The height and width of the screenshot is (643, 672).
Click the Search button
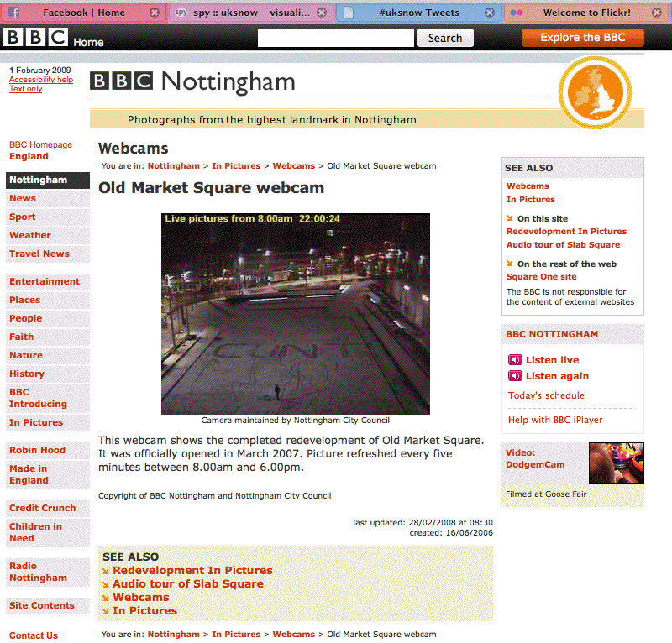(445, 38)
